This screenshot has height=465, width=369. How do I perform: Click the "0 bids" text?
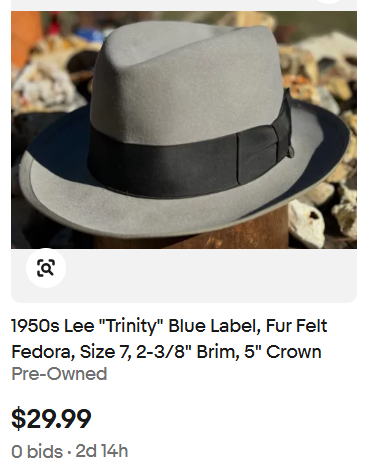[37, 452]
